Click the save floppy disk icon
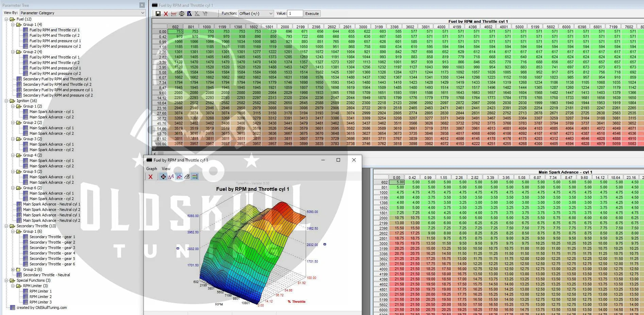This screenshot has width=644, height=315. [158, 14]
